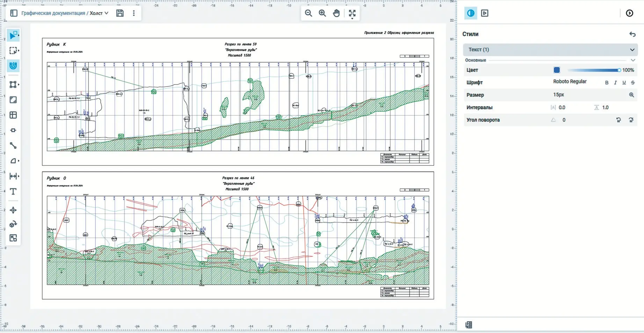
Task: Toggle underline text formatting
Action: pyautogui.click(x=624, y=83)
